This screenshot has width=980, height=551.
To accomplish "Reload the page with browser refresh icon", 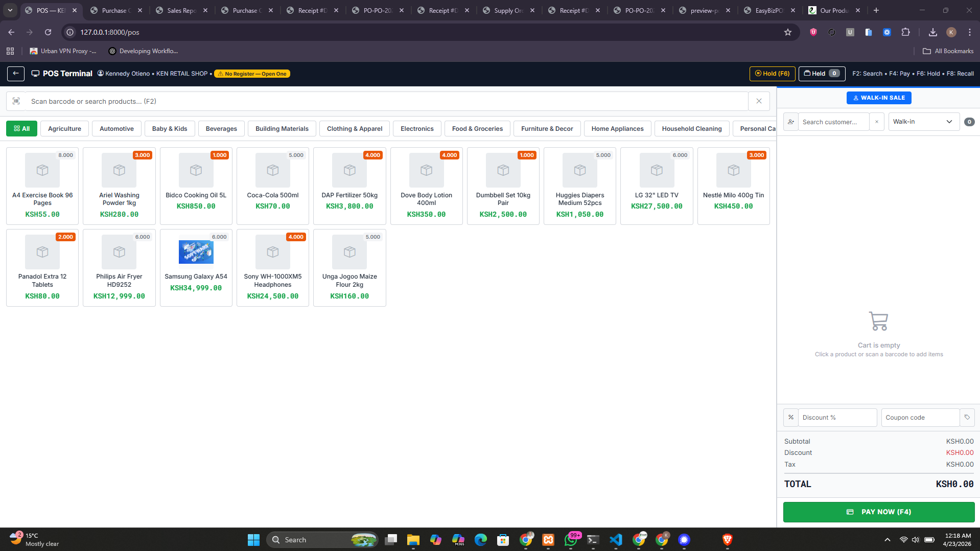I will (x=48, y=32).
